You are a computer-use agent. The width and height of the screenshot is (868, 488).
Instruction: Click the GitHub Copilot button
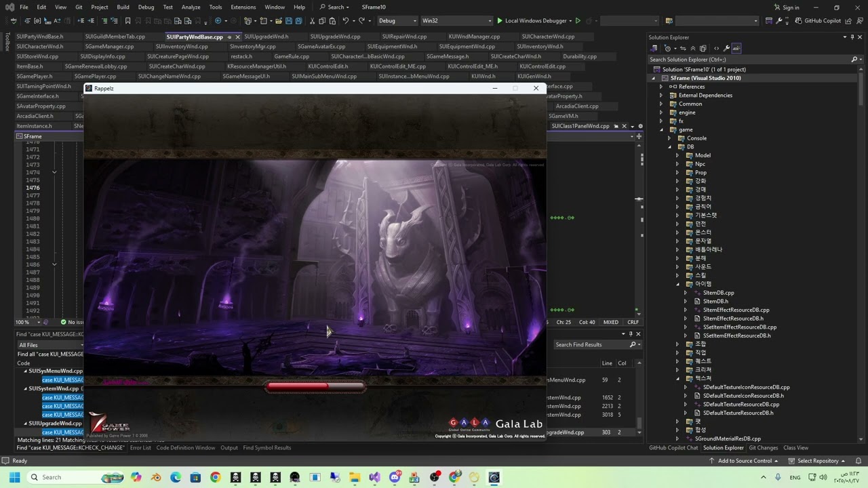pyautogui.click(x=818, y=21)
